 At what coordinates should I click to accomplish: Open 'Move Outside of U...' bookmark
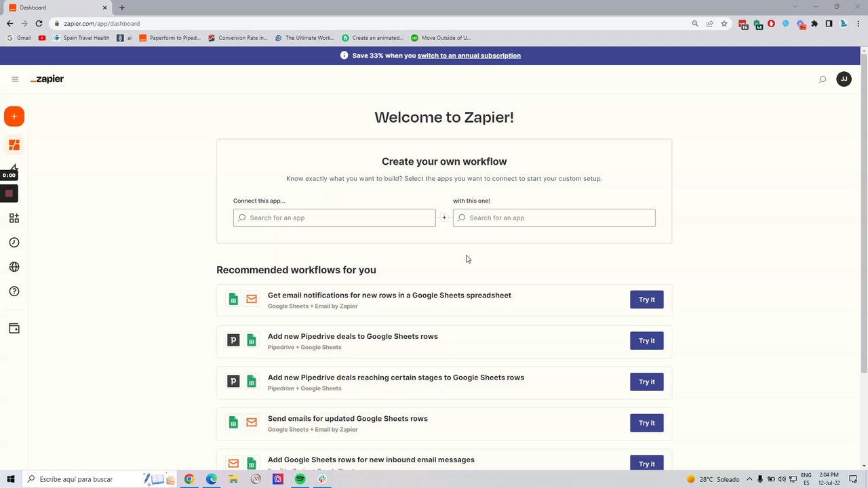pos(441,38)
